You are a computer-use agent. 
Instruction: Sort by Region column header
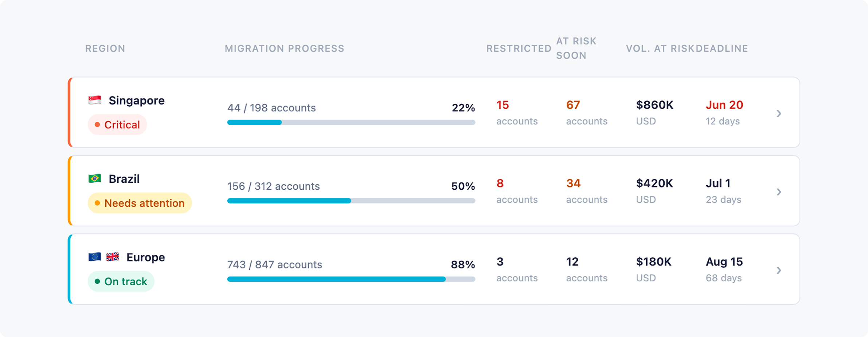[105, 48]
